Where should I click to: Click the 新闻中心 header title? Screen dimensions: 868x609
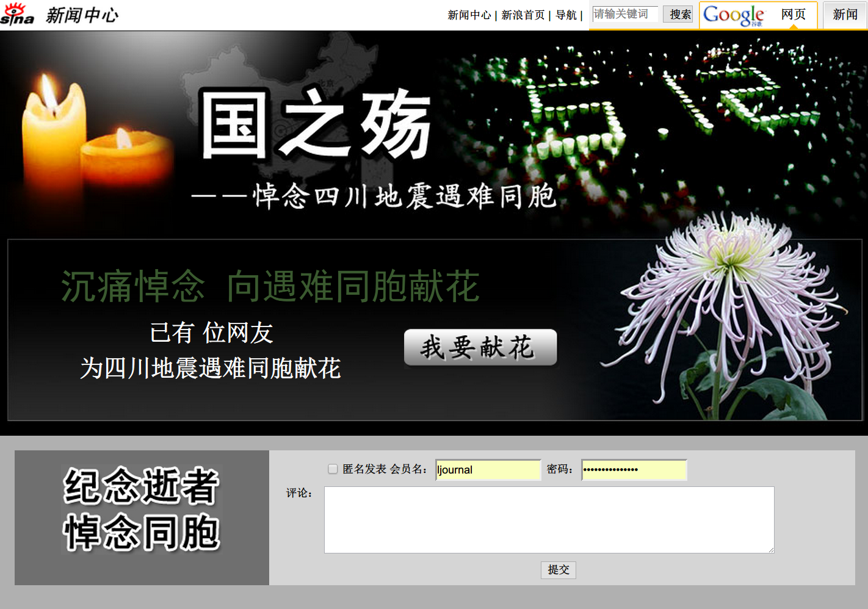(82, 15)
